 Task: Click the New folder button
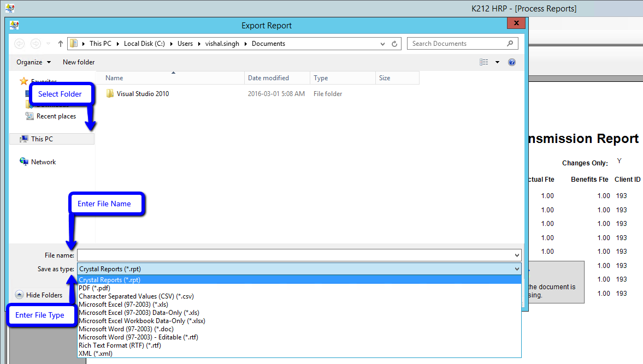(x=79, y=62)
